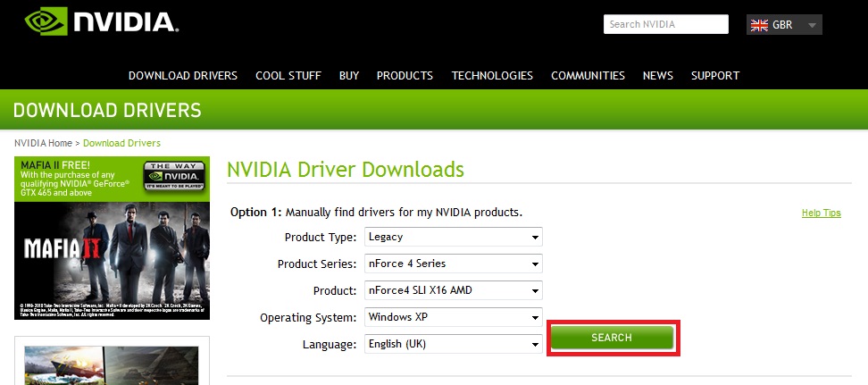Expand the Operating System dropdown
The image size is (868, 385).
coord(454,317)
